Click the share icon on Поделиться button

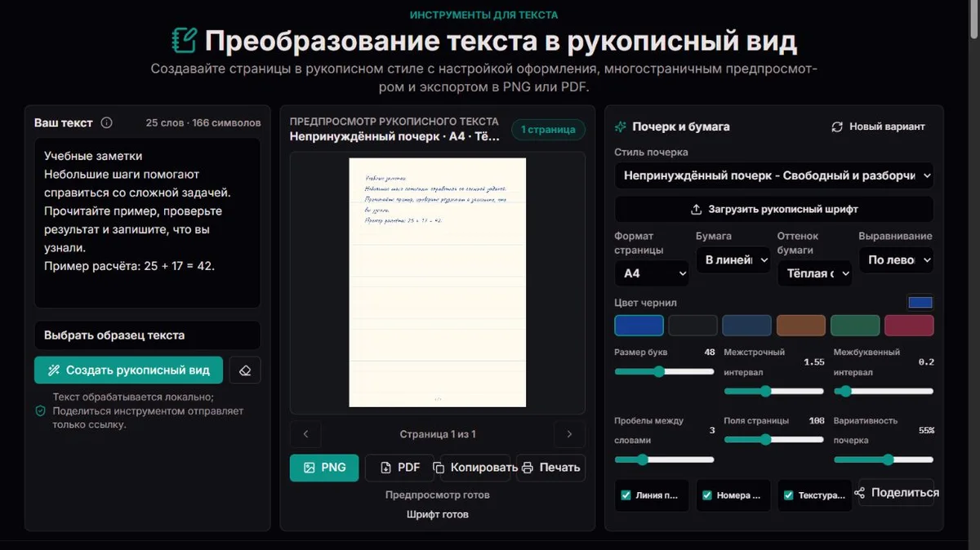859,493
